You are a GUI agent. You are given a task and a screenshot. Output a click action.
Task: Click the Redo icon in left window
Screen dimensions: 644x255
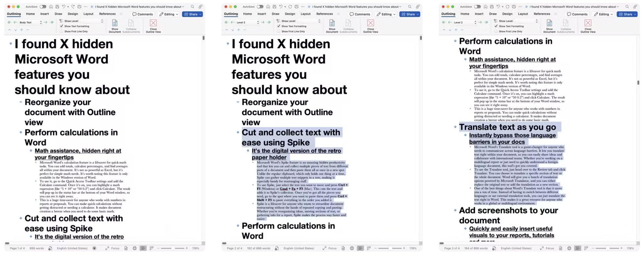(73, 7)
